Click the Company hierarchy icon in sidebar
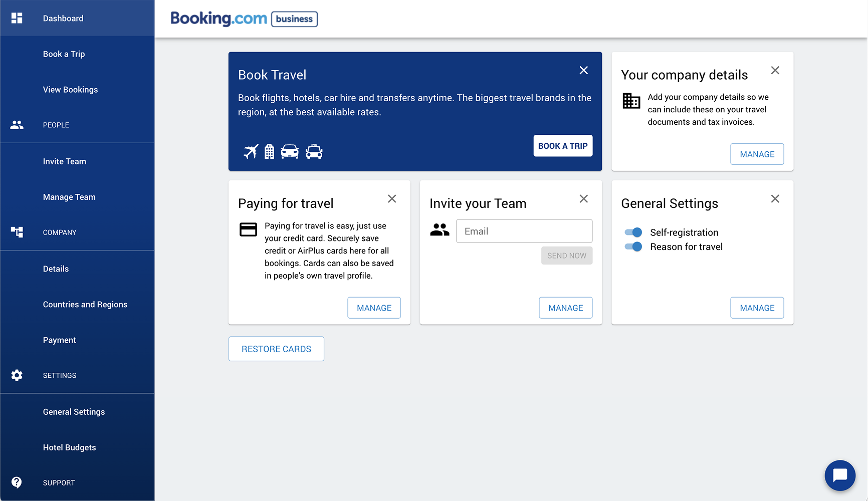The width and height of the screenshot is (868, 501). coord(17,232)
